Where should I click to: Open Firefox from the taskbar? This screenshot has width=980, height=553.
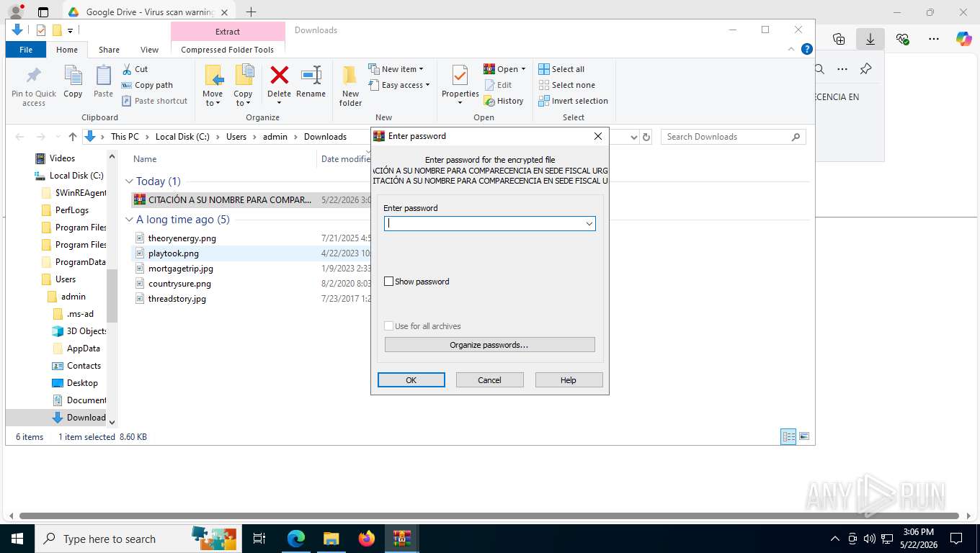(x=367, y=538)
